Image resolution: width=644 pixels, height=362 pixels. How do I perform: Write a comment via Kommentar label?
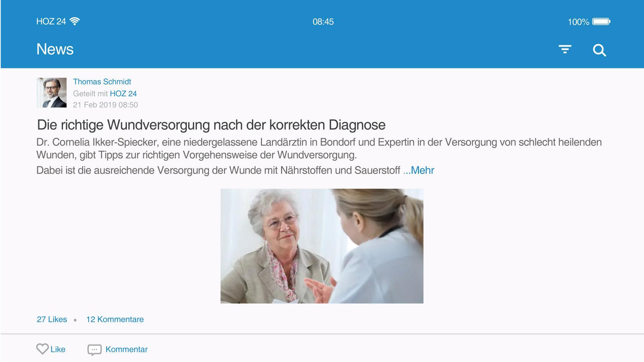click(x=126, y=349)
